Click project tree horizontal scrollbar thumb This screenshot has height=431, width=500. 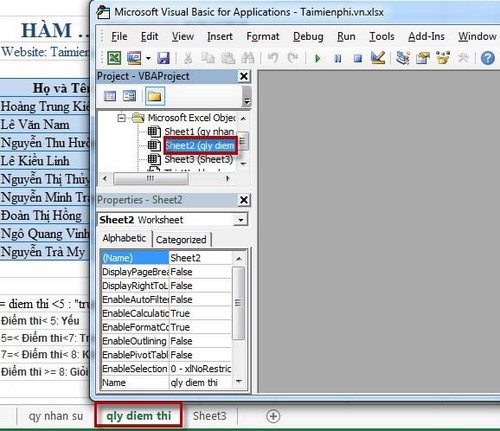[151, 179]
